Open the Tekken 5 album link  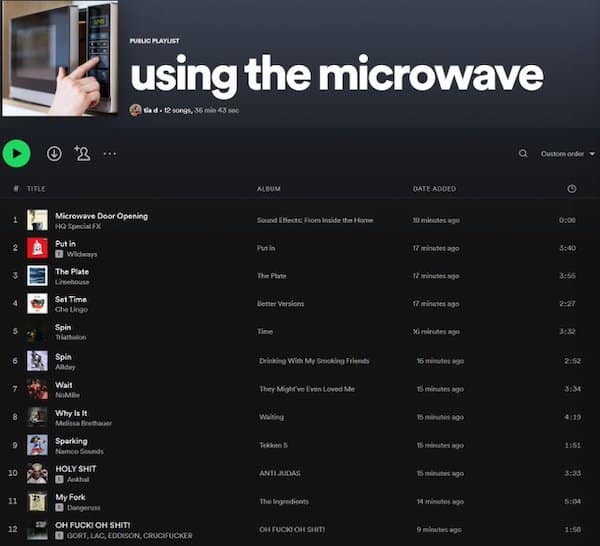[273, 445]
